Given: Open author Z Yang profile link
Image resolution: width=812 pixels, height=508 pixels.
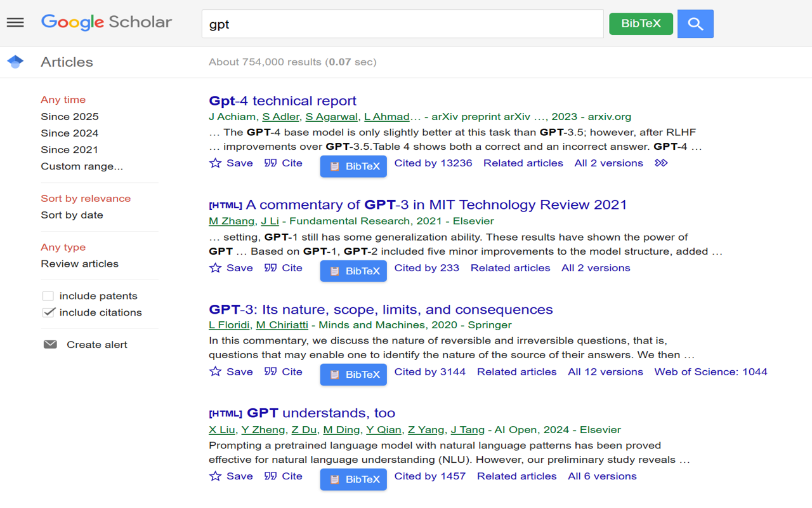Looking at the screenshot, I should click(426, 430).
